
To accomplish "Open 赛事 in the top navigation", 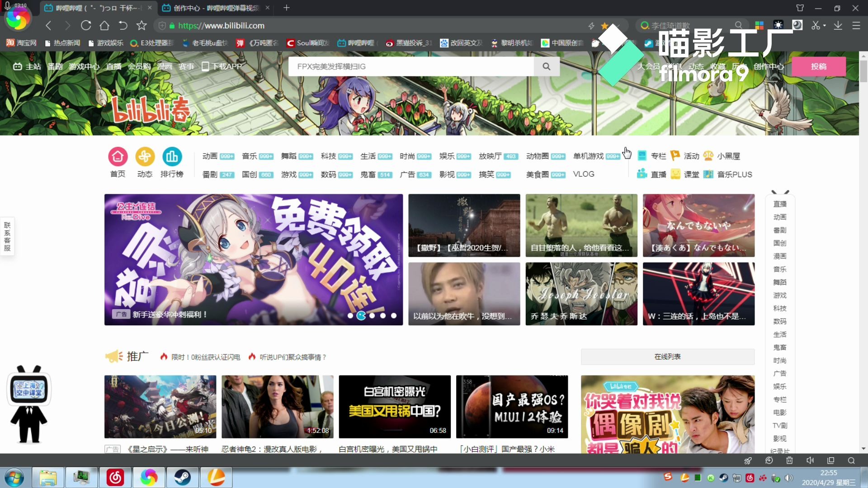I will [186, 66].
